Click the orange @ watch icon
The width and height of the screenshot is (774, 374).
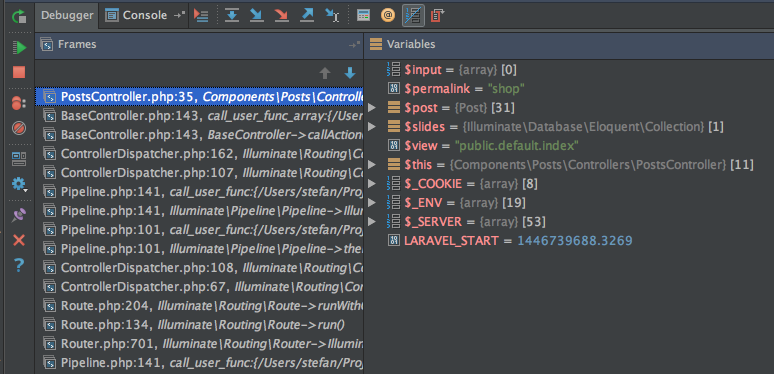click(x=388, y=16)
